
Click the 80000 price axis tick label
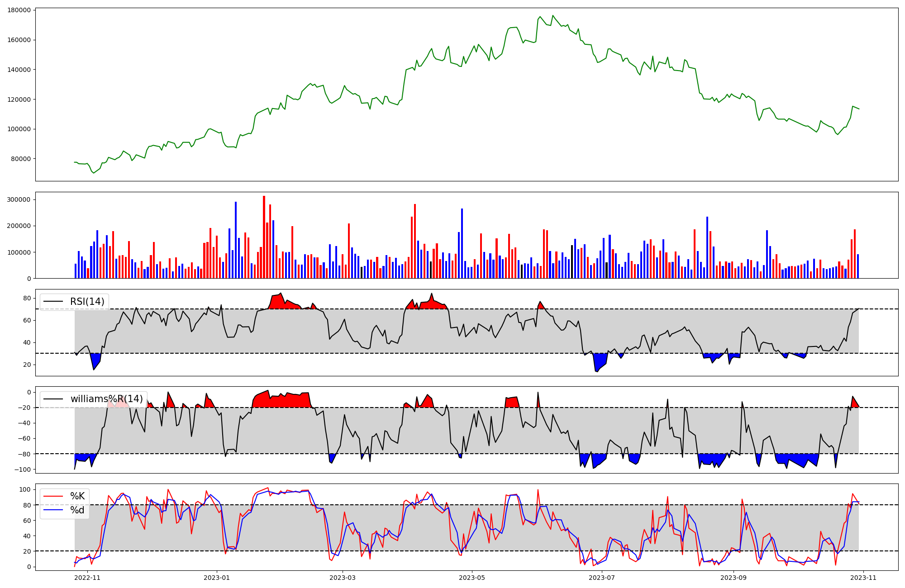coord(21,159)
